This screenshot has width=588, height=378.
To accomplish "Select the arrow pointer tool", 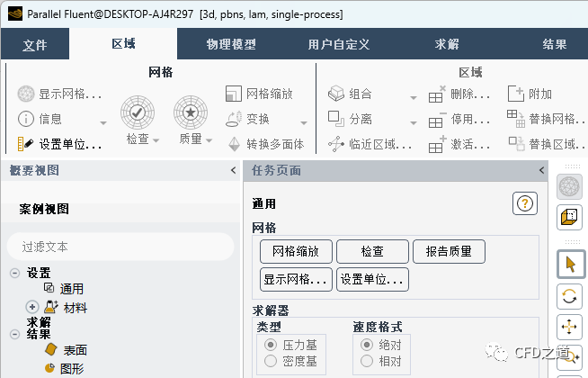I will tap(570, 265).
